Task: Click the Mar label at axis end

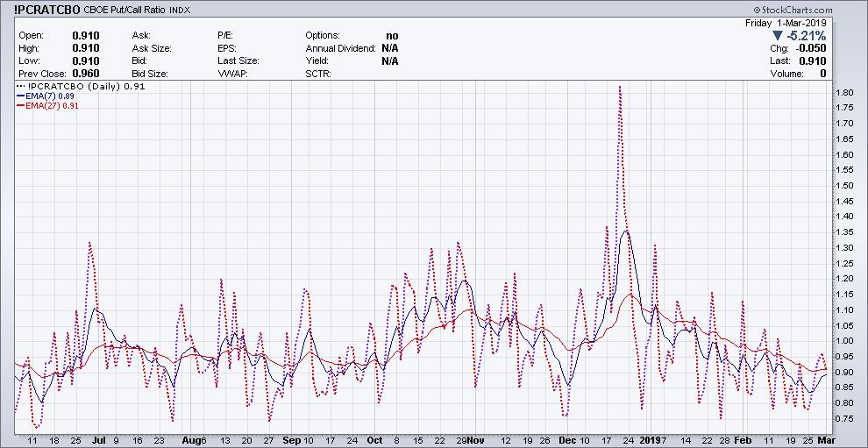Action: pos(824,440)
